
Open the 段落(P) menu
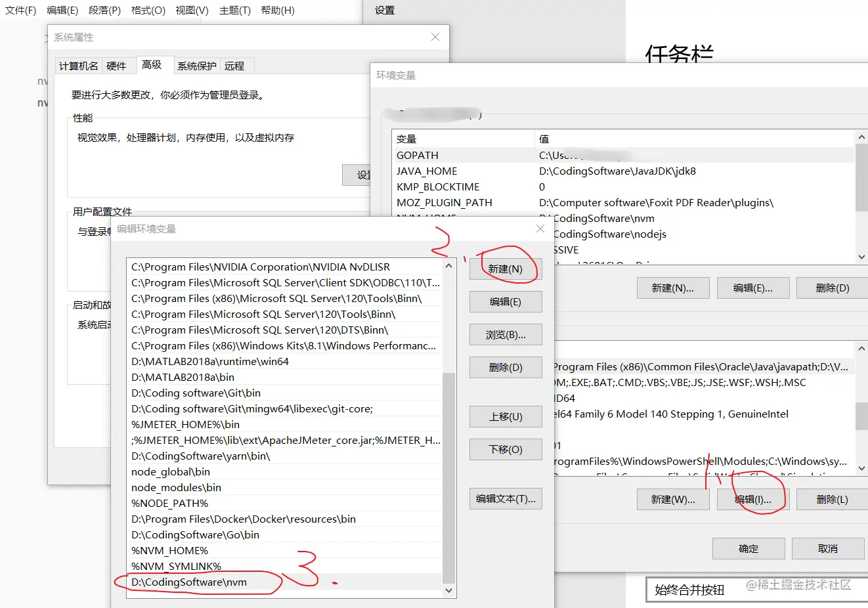point(104,11)
